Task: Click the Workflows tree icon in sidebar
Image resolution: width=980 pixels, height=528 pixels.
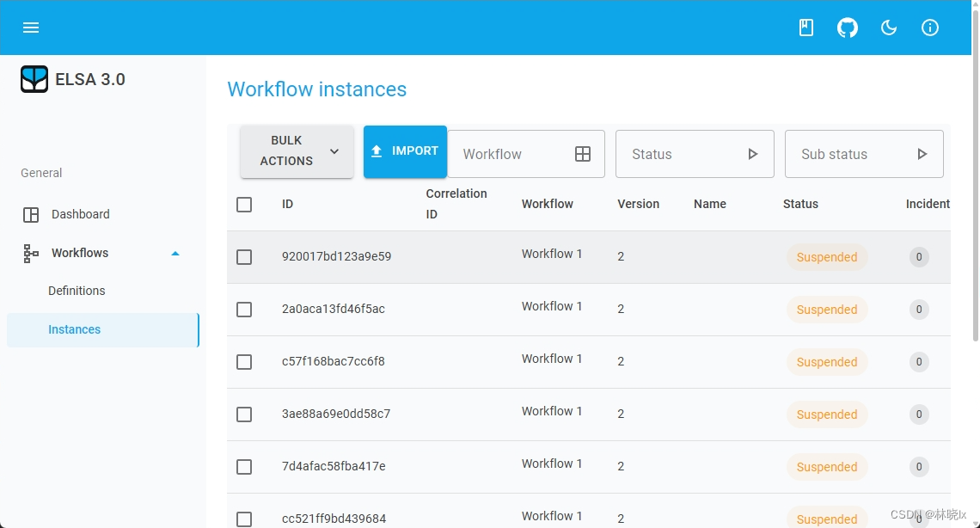Action: coord(31,253)
